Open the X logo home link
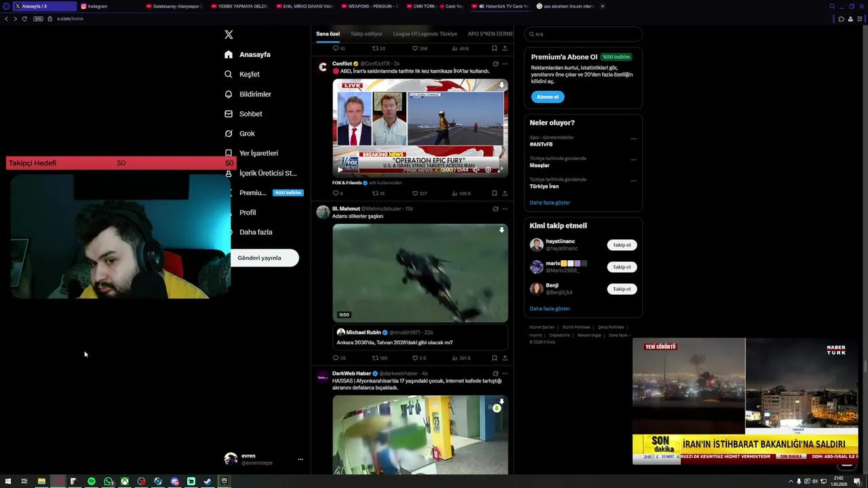 [229, 35]
